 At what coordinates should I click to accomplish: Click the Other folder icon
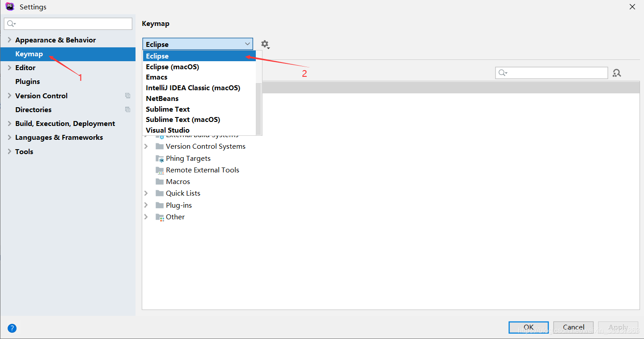[x=160, y=217]
